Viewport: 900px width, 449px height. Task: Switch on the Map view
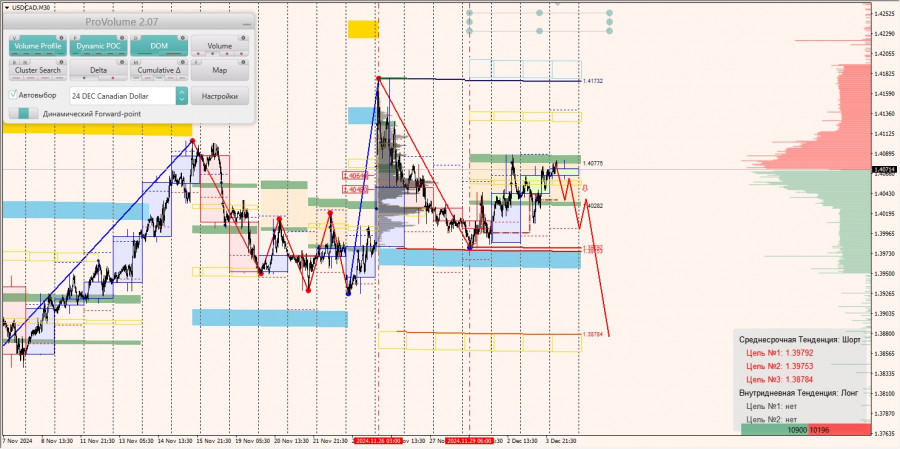coord(220,70)
